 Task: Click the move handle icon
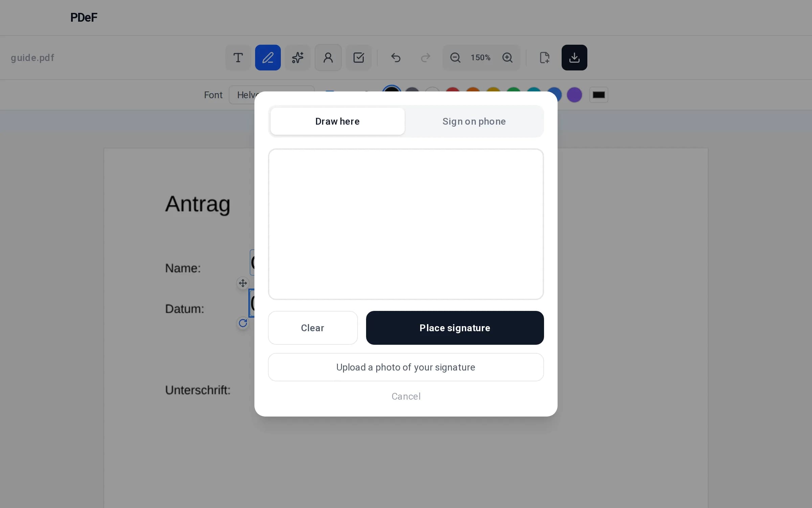(243, 283)
